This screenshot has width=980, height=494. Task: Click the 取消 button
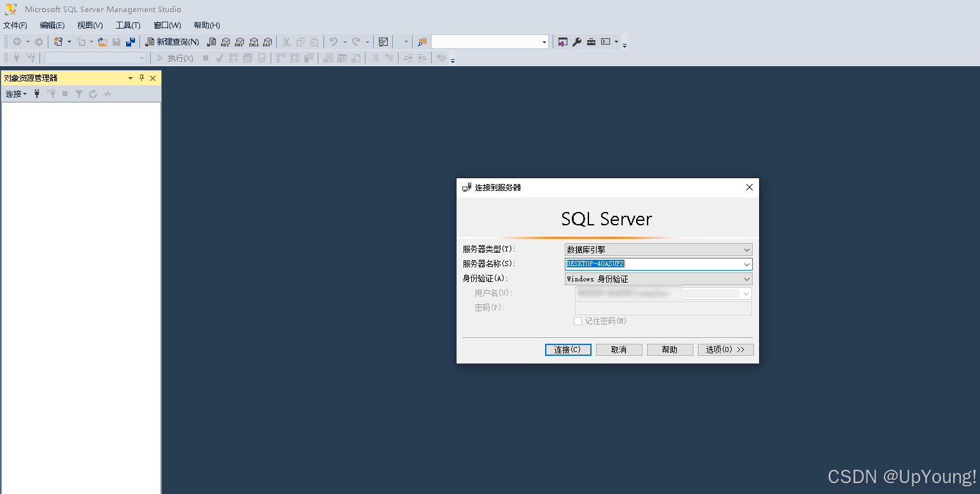(619, 349)
